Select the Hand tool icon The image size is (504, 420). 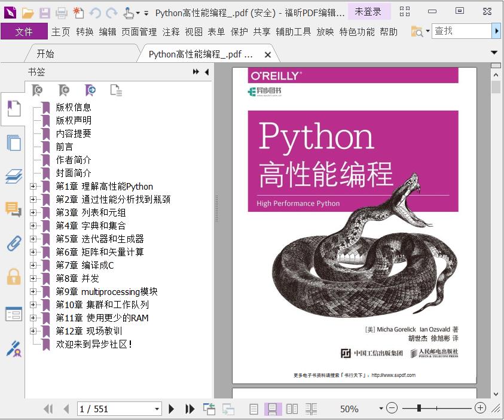pyautogui.click(x=129, y=13)
